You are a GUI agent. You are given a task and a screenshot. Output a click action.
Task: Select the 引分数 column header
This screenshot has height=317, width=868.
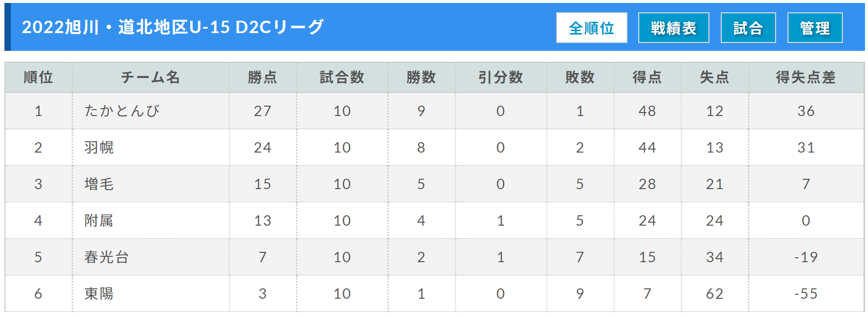tap(500, 77)
